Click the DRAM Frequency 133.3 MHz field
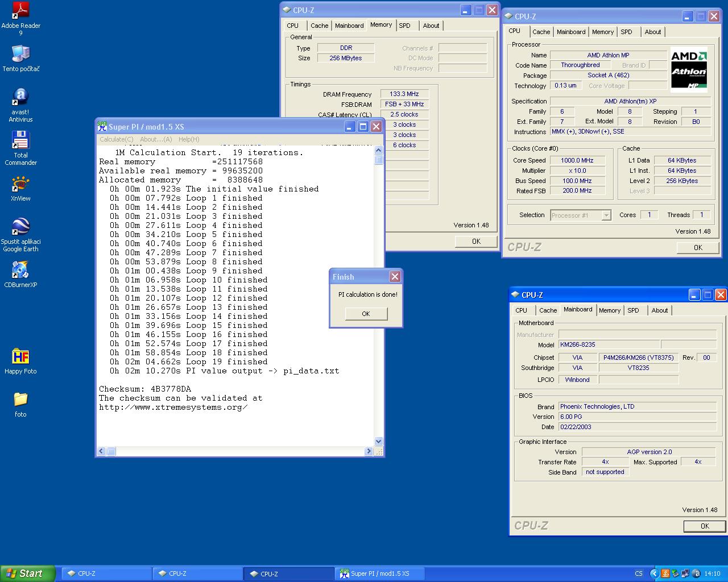Image resolution: width=728 pixels, height=582 pixels. (404, 94)
